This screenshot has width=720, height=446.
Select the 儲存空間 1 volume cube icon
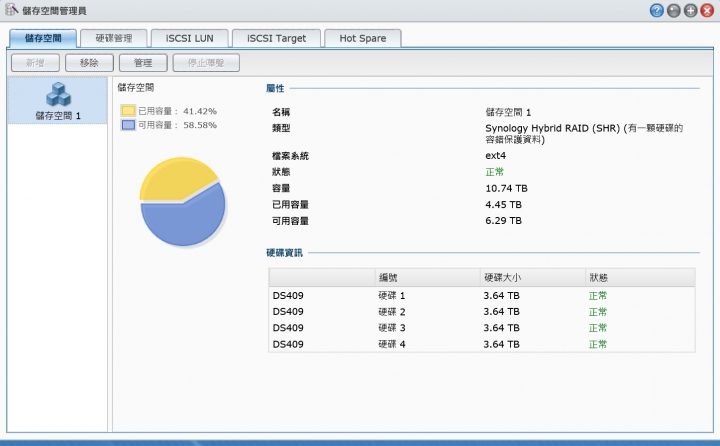click(x=58, y=94)
